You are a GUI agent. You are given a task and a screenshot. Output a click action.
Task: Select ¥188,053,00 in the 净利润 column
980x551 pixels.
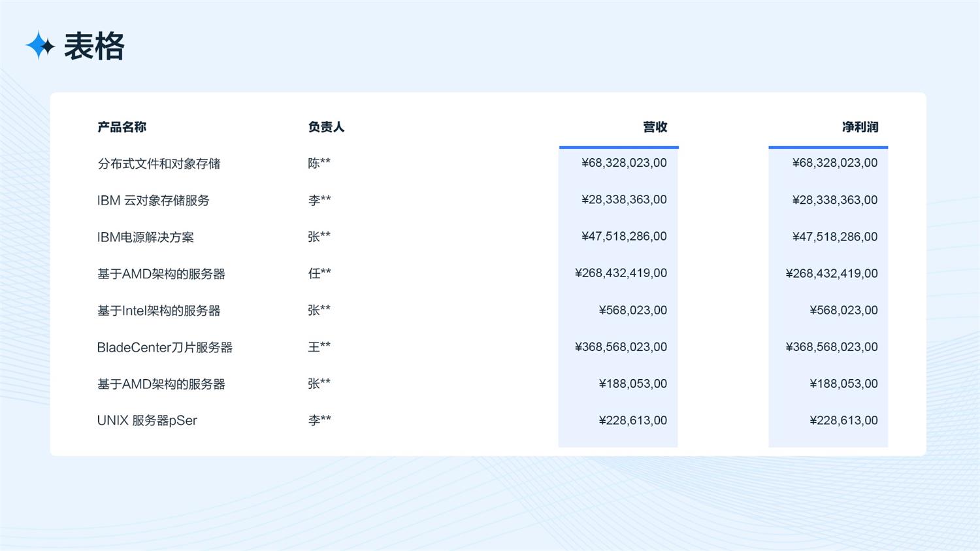[843, 384]
